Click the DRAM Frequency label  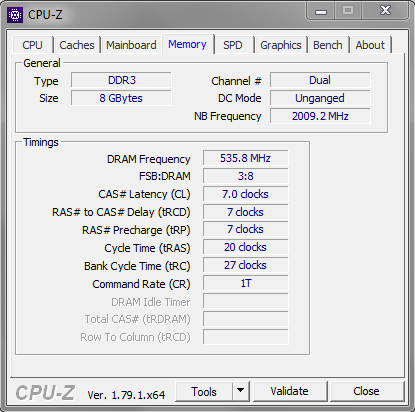coord(149,159)
